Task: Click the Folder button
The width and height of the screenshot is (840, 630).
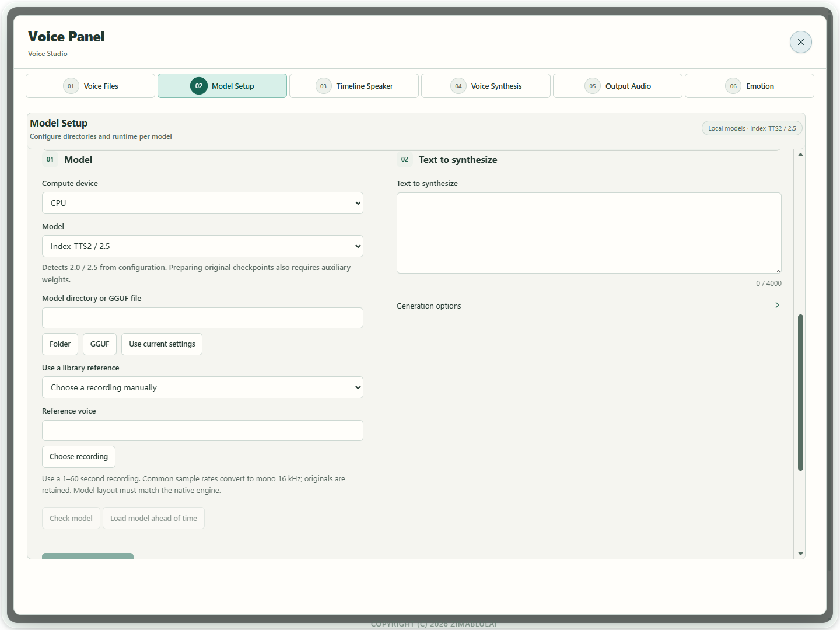Action: click(60, 344)
